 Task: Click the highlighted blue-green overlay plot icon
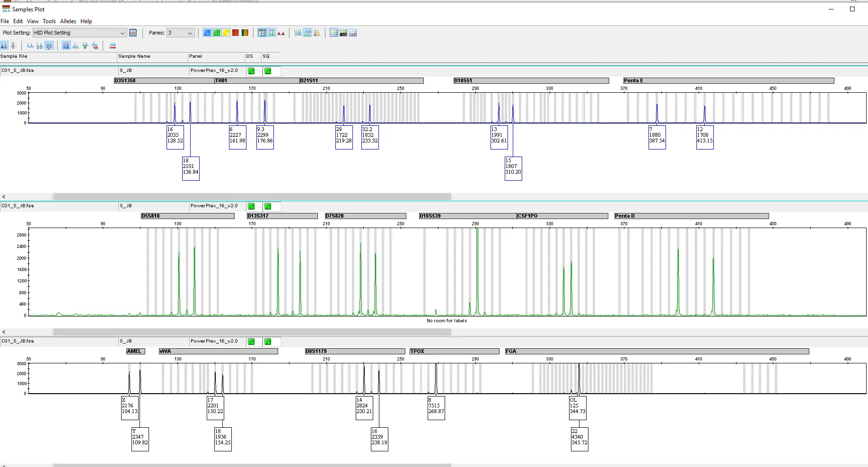click(x=307, y=33)
